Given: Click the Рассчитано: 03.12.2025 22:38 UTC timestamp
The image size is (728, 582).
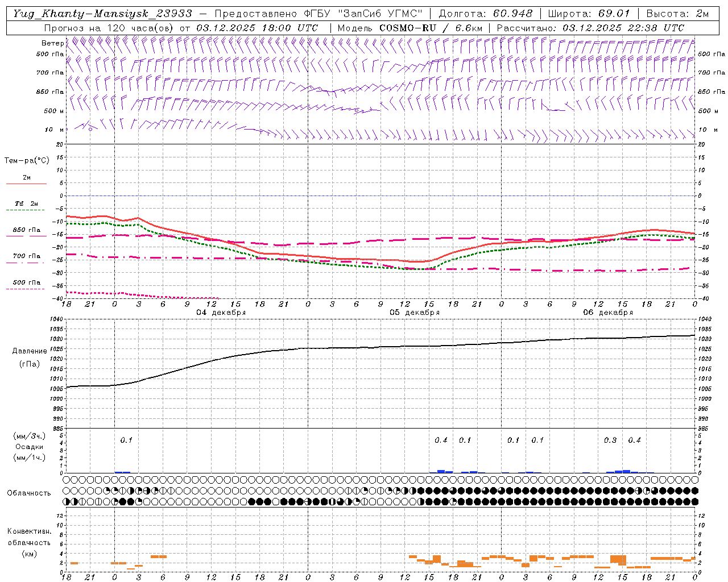Looking at the screenshot, I should point(590,27).
